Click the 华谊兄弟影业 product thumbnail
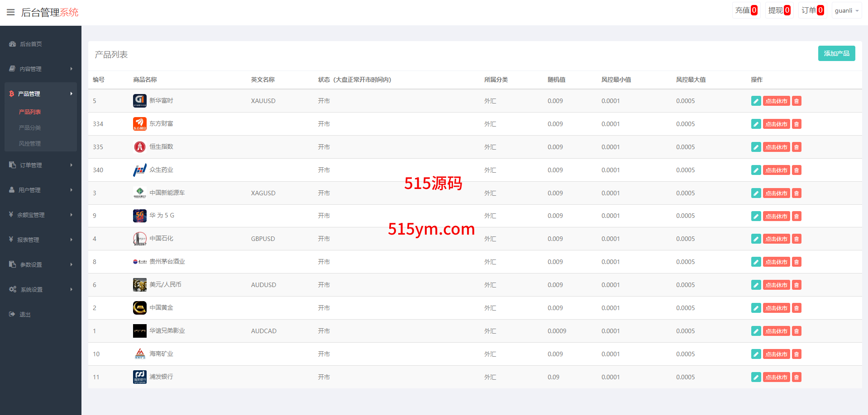The image size is (868, 415). tap(139, 331)
